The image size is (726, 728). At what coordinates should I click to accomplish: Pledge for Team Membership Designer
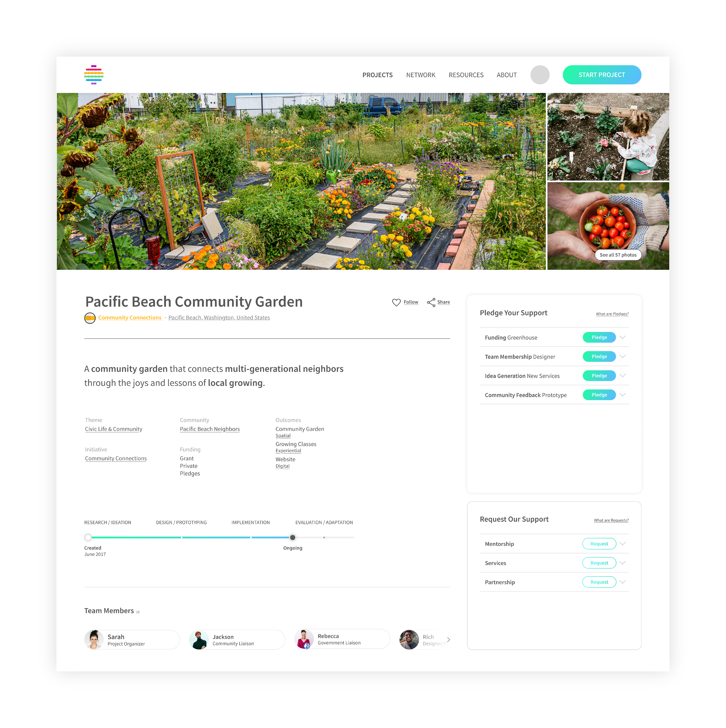tap(599, 356)
